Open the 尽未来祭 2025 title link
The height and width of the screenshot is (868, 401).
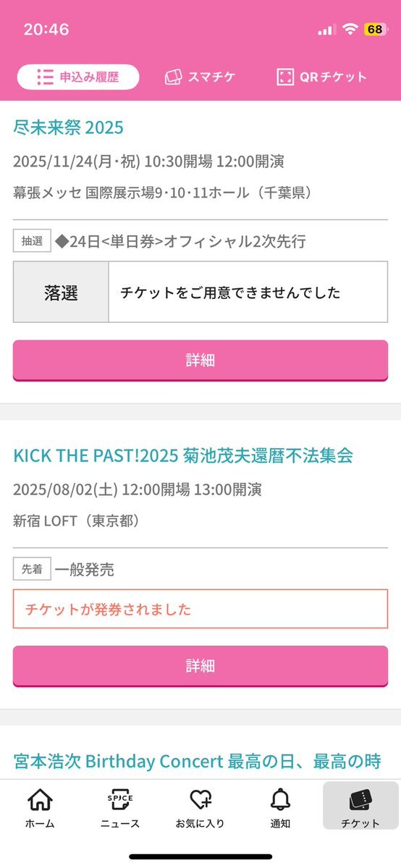pos(68,128)
